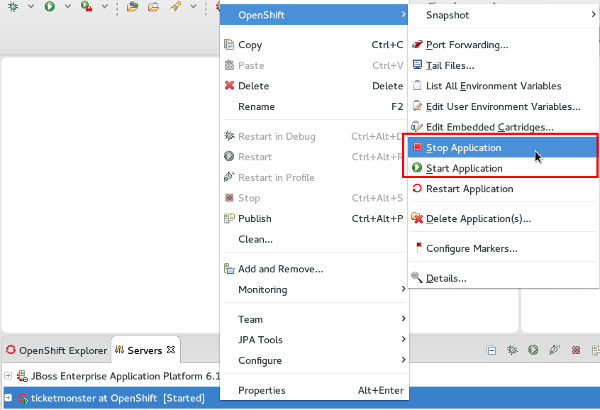Expand the ticketmonster at OpenShift server node
Image resolution: width=600 pixels, height=410 pixels.
pos(8,399)
